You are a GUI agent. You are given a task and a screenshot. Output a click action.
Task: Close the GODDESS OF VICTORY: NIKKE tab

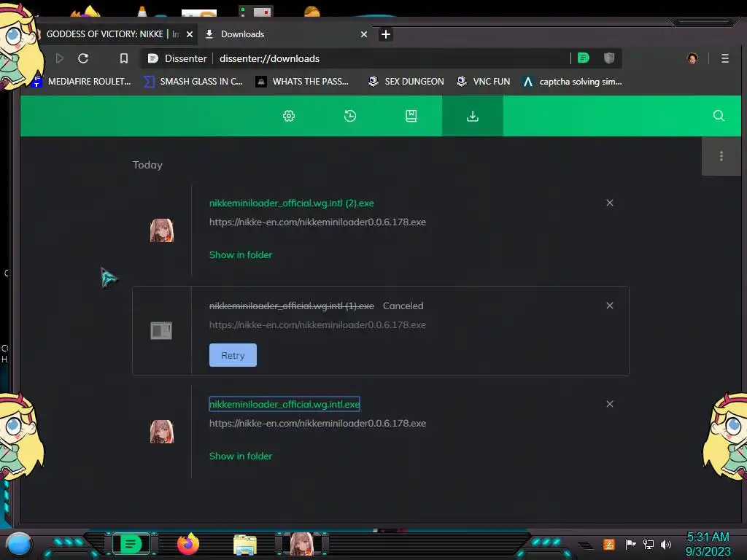pos(190,34)
